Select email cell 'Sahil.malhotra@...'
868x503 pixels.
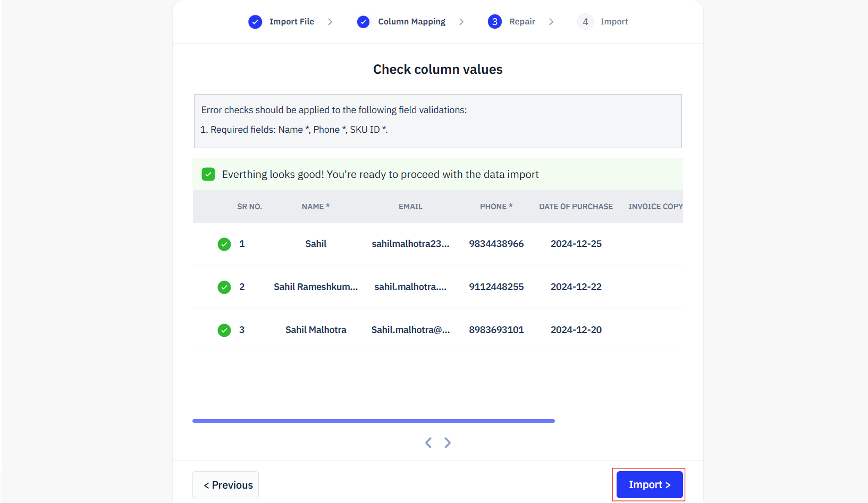pyautogui.click(x=410, y=330)
